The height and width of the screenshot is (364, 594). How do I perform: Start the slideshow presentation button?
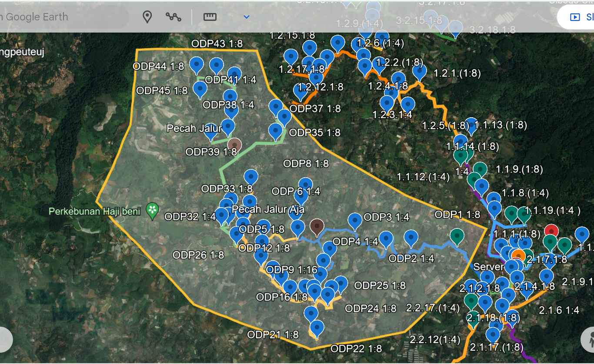tap(577, 17)
